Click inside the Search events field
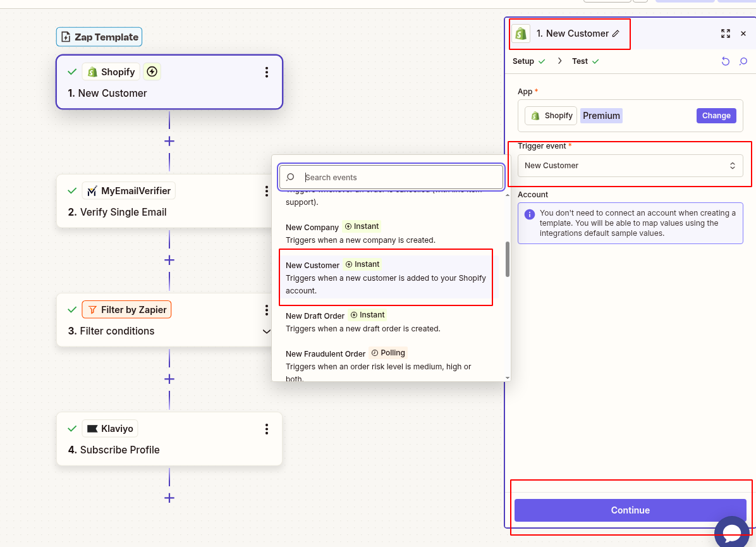Screen dimensions: 756x547 click(391, 177)
